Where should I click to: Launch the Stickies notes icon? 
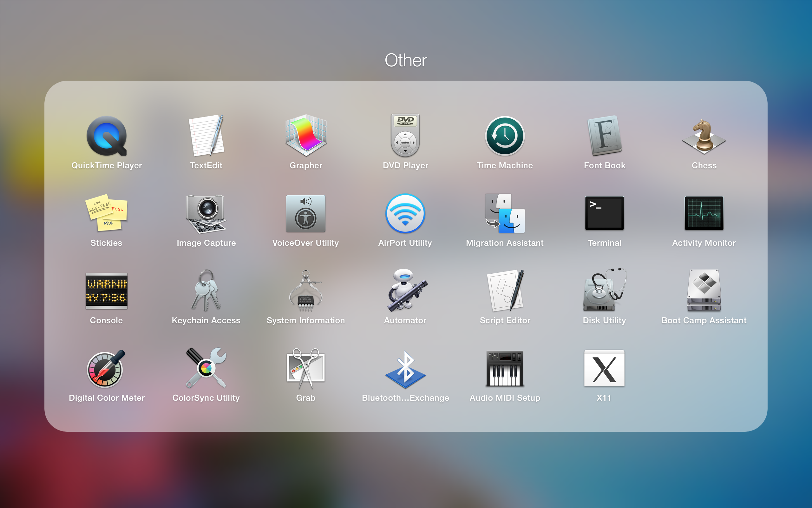coord(106,213)
